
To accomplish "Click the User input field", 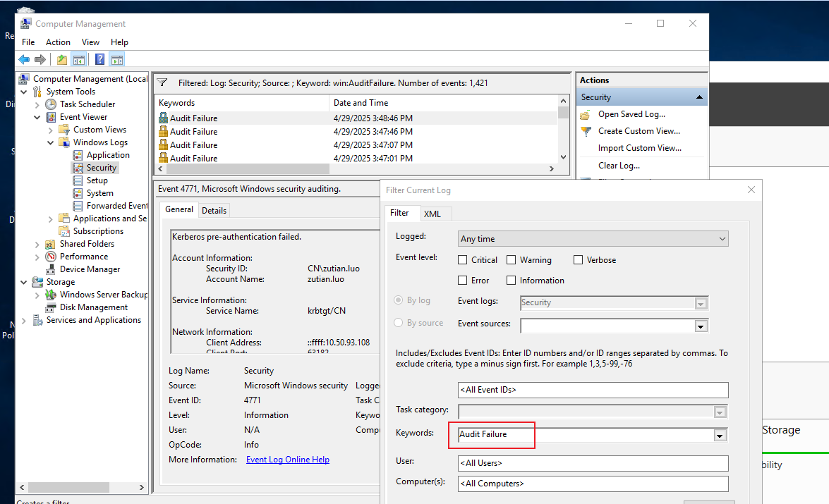I will click(593, 463).
